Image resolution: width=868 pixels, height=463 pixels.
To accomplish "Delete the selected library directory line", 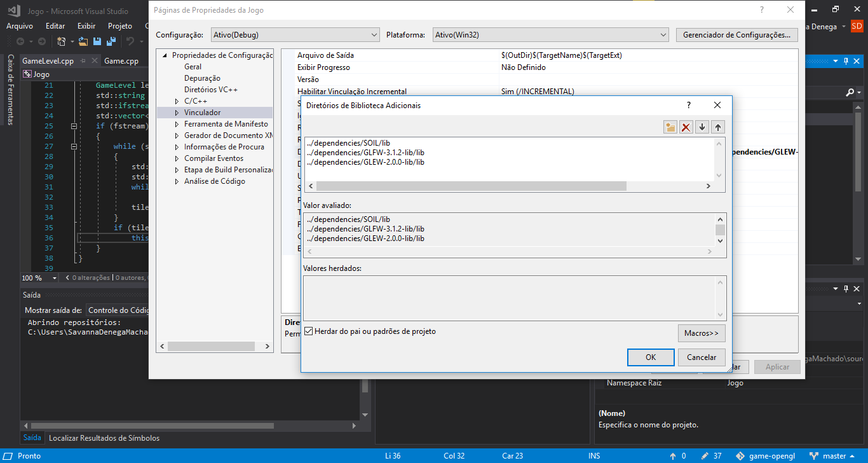I will tap(686, 127).
